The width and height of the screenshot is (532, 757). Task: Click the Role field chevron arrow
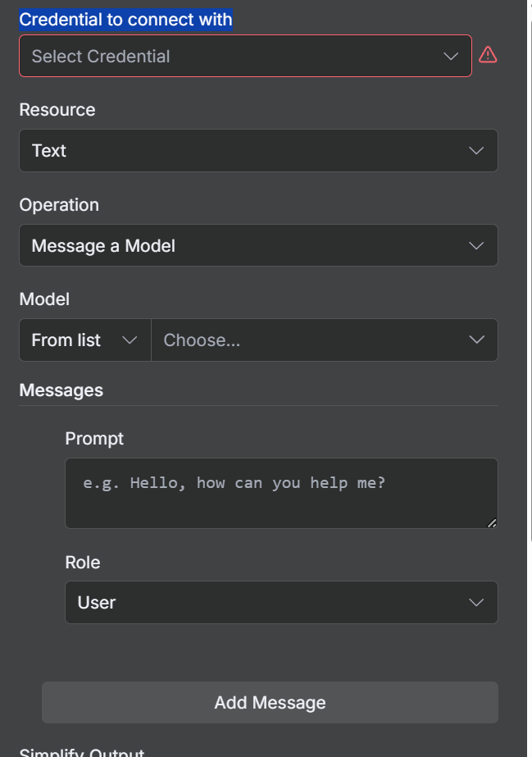click(x=476, y=603)
